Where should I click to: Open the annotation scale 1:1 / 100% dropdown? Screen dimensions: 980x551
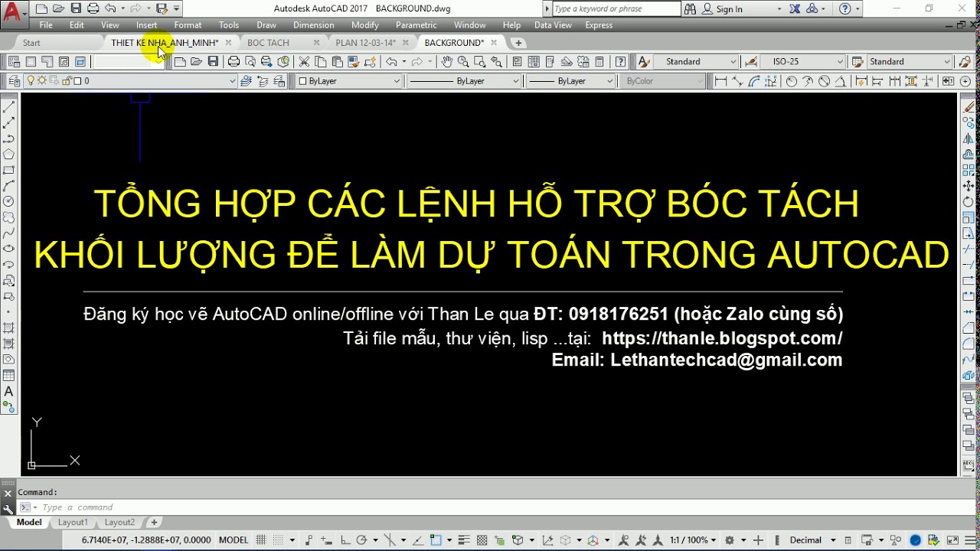coord(694,540)
